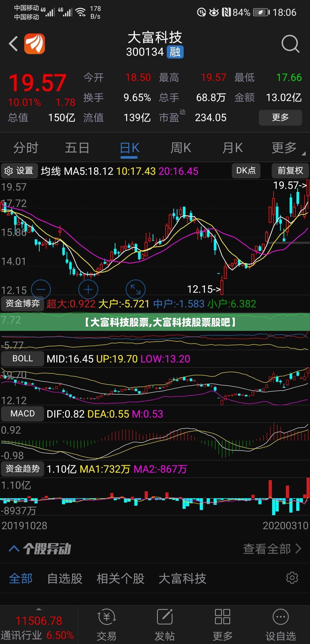Tap battery 84% status indicator
Screen dimensions: 310x644
(x=251, y=12)
